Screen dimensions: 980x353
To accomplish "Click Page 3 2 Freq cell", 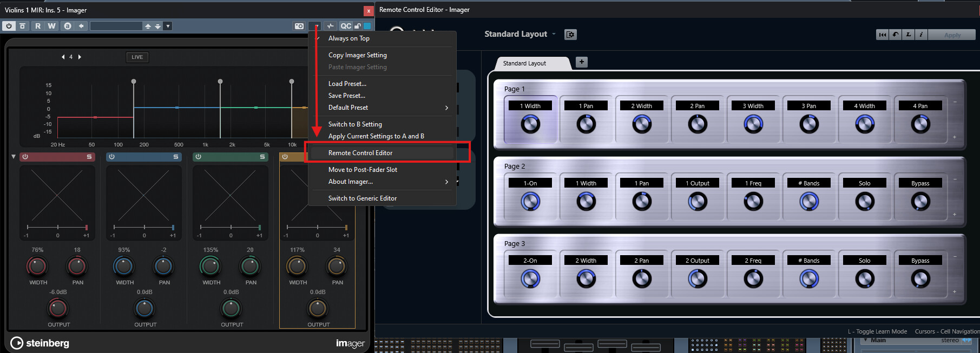I will tap(753, 274).
